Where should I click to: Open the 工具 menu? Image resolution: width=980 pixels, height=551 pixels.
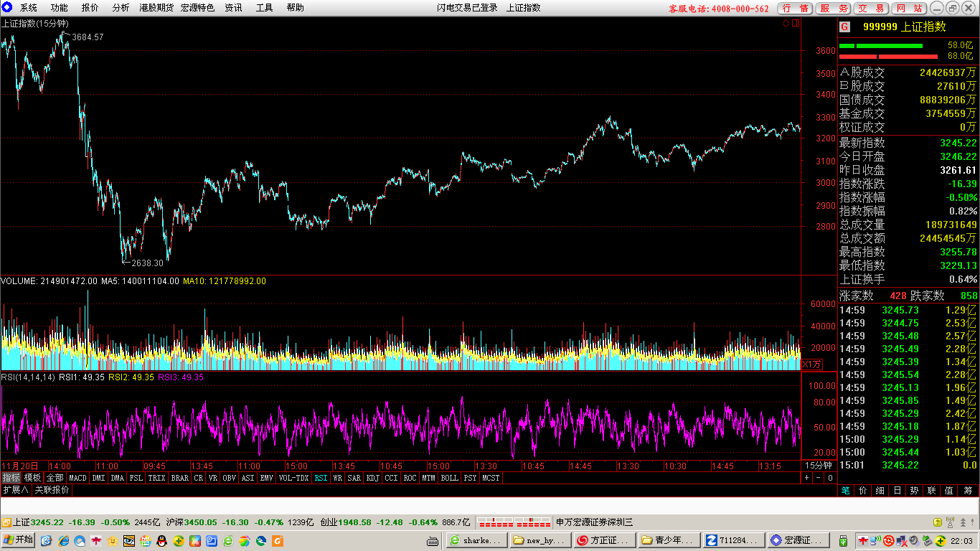click(265, 8)
